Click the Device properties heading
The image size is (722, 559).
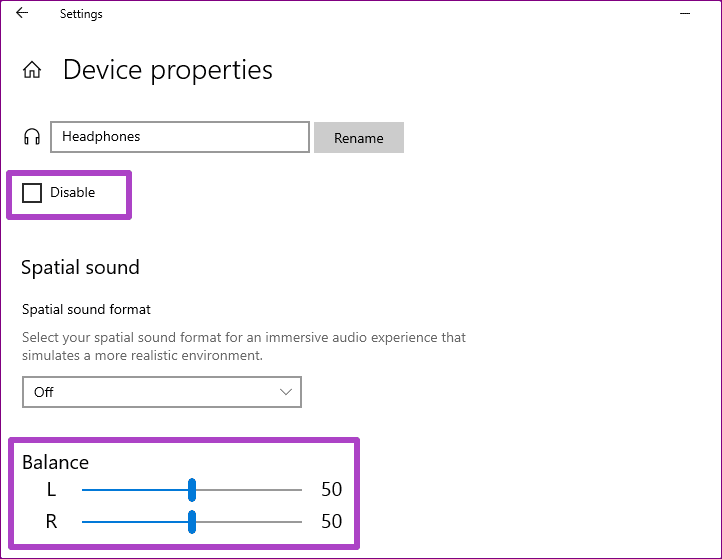click(x=168, y=70)
